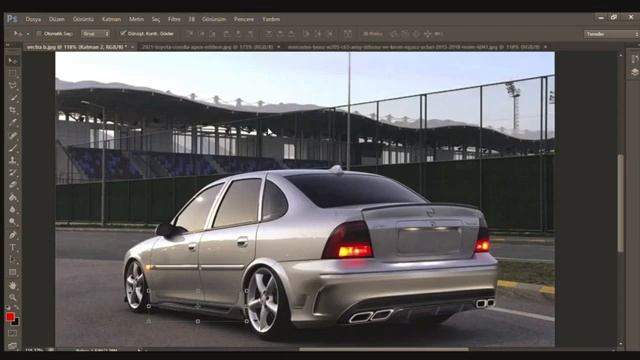Click the scroll down arrow on canvas scrollbar

(x=620, y=344)
